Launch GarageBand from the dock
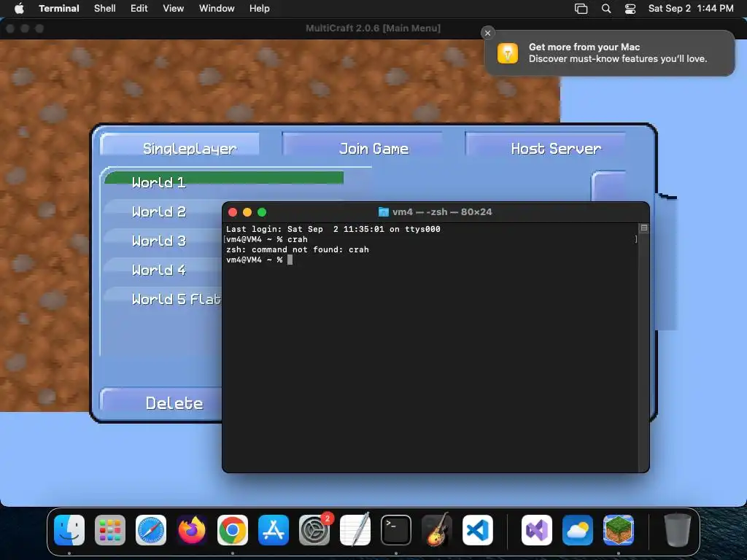This screenshot has width=747, height=560. 437,529
